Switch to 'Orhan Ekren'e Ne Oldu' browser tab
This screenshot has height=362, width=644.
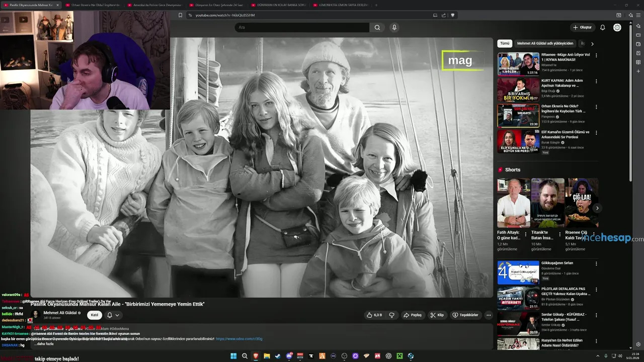[x=93, y=5]
